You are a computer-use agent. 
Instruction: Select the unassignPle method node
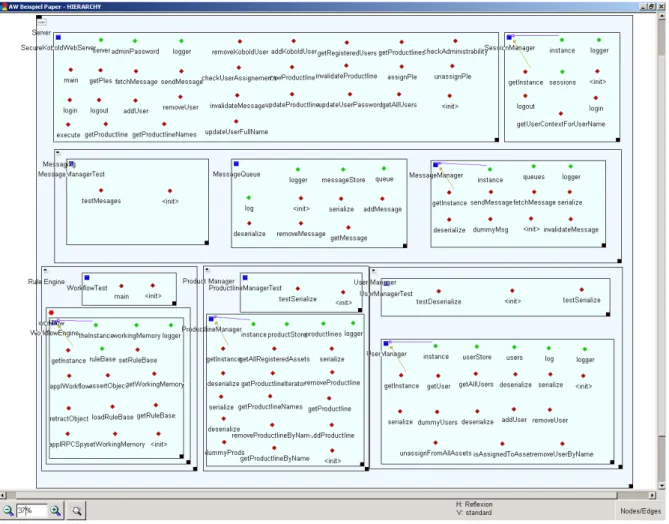(x=452, y=66)
